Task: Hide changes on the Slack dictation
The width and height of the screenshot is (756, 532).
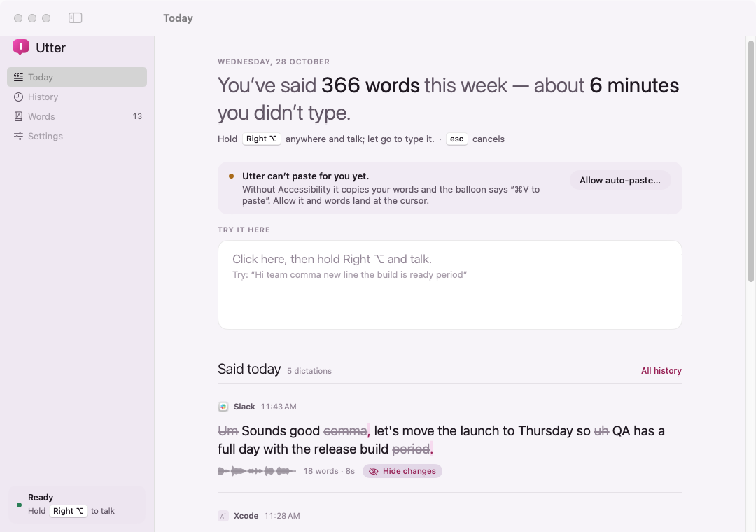Action: [x=402, y=471]
